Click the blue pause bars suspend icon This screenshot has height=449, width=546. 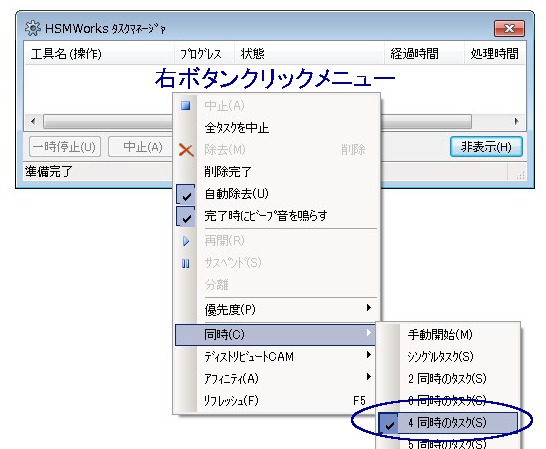coord(186,263)
